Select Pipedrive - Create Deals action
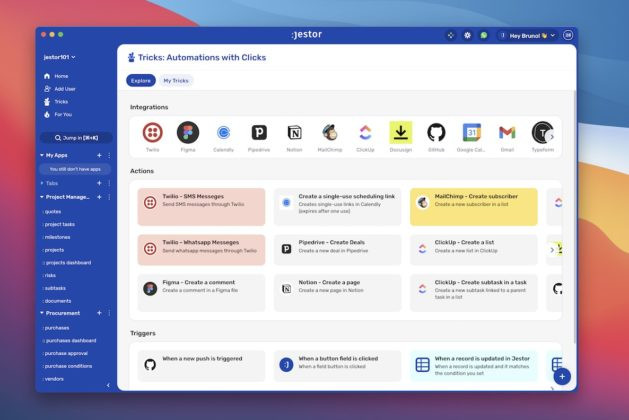The width and height of the screenshot is (629, 420). pos(337,250)
